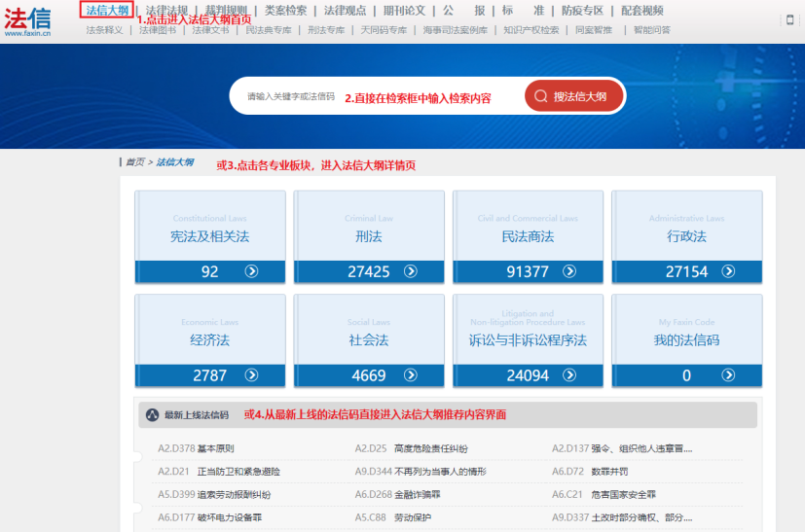This screenshot has height=532, width=805.
Task: Open 公报 nav item
Action: [464, 11]
